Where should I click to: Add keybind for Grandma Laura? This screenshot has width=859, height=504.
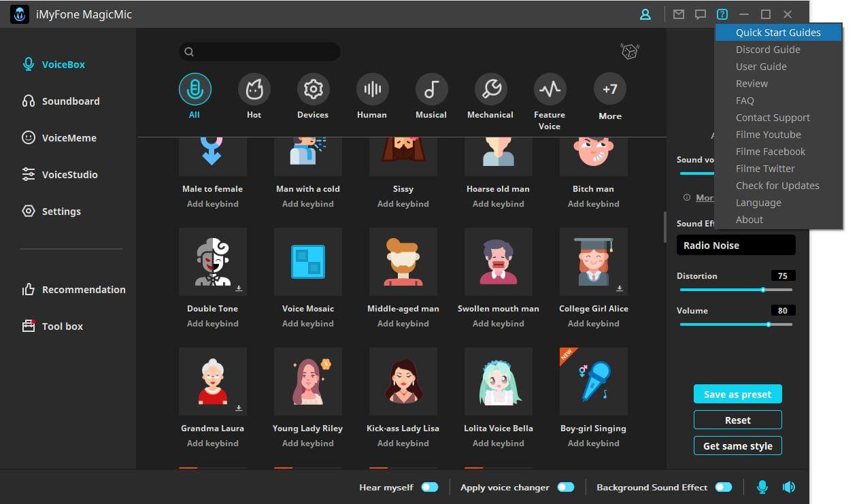pyautogui.click(x=213, y=443)
